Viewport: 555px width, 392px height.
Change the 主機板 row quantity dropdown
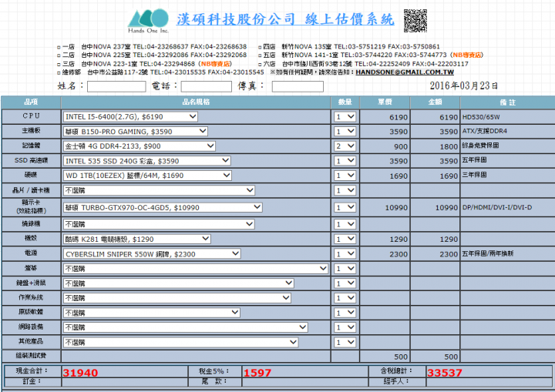coord(345,132)
